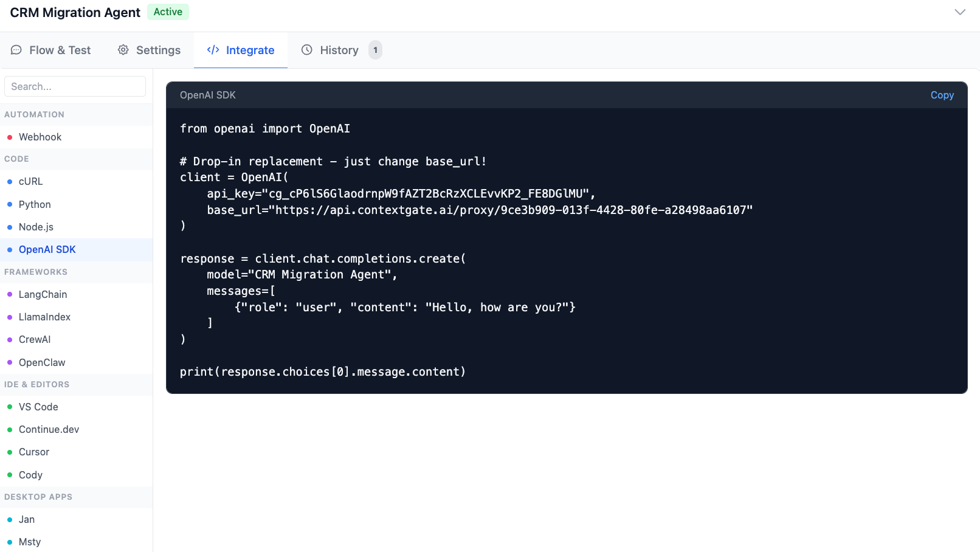This screenshot has height=552, width=980.
Task: Click the History clock icon
Action: point(307,50)
